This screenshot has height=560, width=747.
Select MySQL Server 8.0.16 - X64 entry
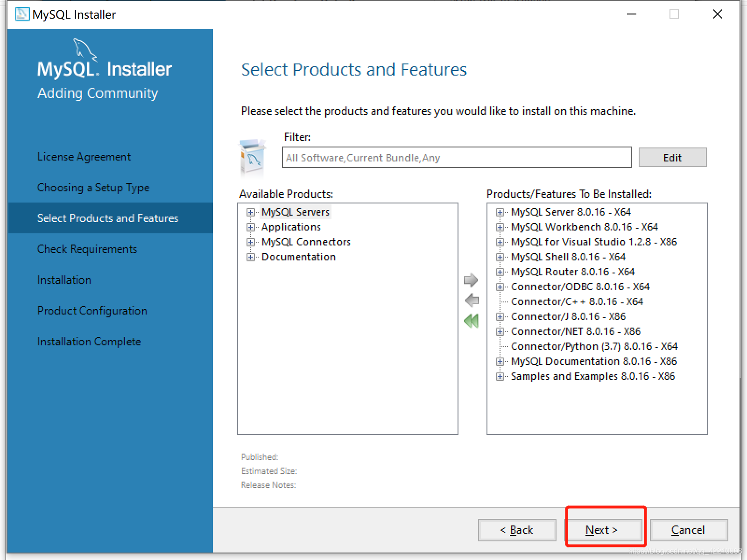click(x=571, y=212)
